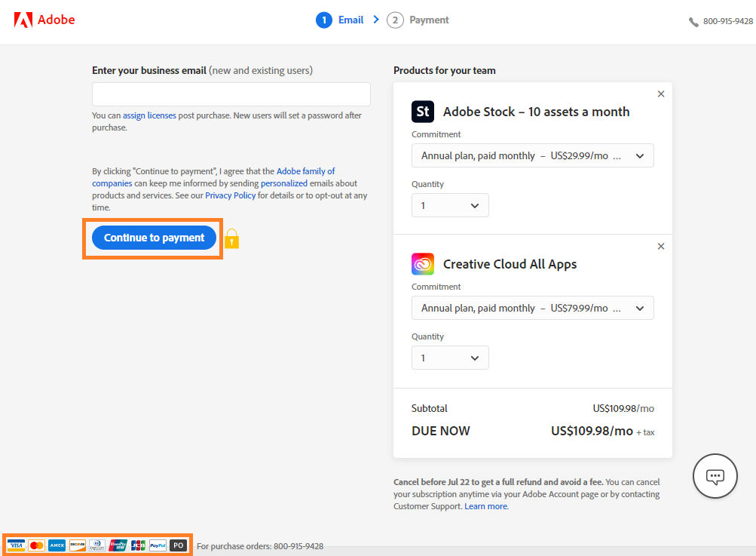Open the chat support bubble

tap(715, 476)
